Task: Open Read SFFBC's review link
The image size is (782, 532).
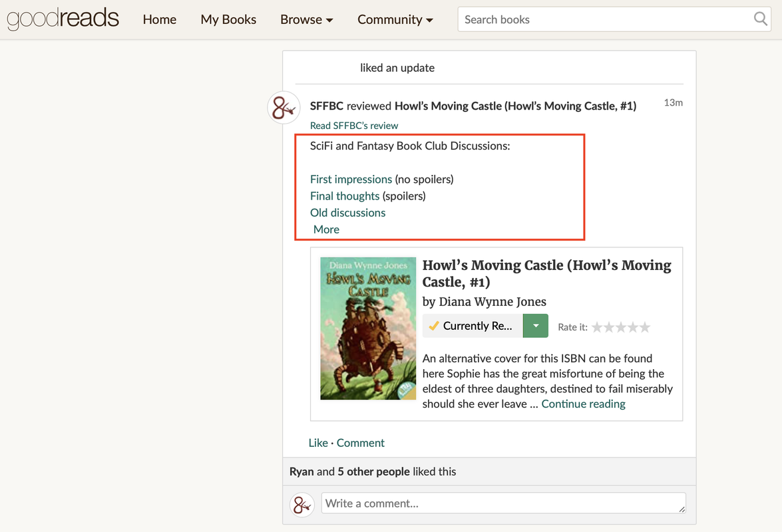Action: coord(354,126)
